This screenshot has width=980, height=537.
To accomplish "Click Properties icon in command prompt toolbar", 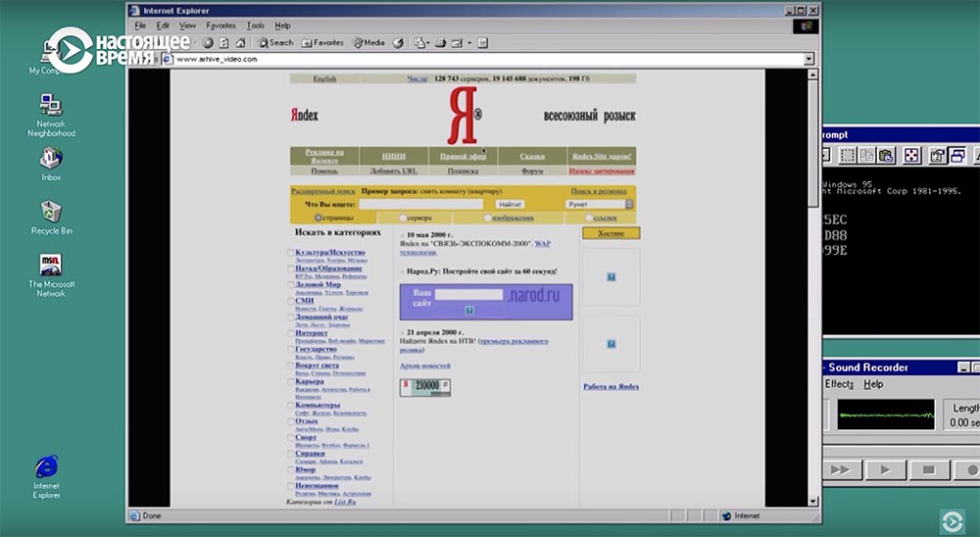I will pos(937,156).
